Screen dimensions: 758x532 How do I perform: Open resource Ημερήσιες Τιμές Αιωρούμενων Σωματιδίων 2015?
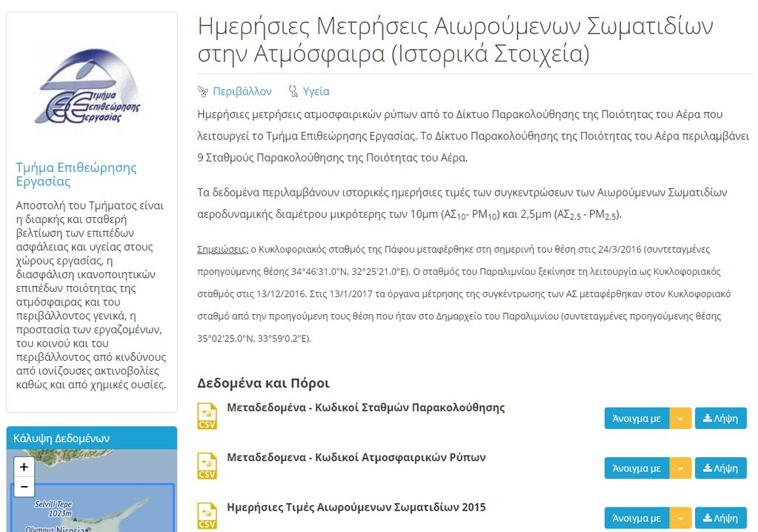coord(356,507)
